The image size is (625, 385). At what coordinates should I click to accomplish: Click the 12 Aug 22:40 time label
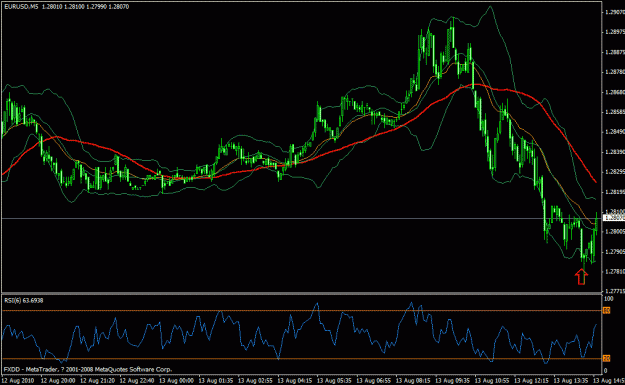pyautogui.click(x=137, y=381)
